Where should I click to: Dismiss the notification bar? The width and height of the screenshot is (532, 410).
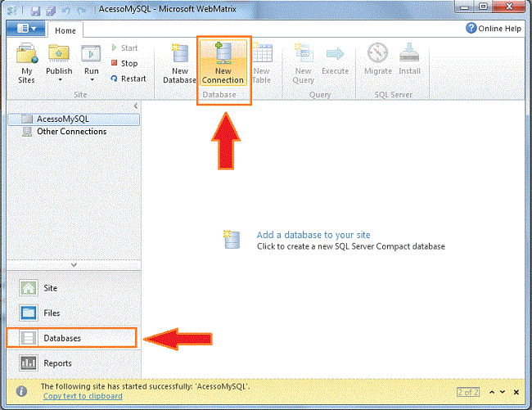pyautogui.click(x=516, y=392)
